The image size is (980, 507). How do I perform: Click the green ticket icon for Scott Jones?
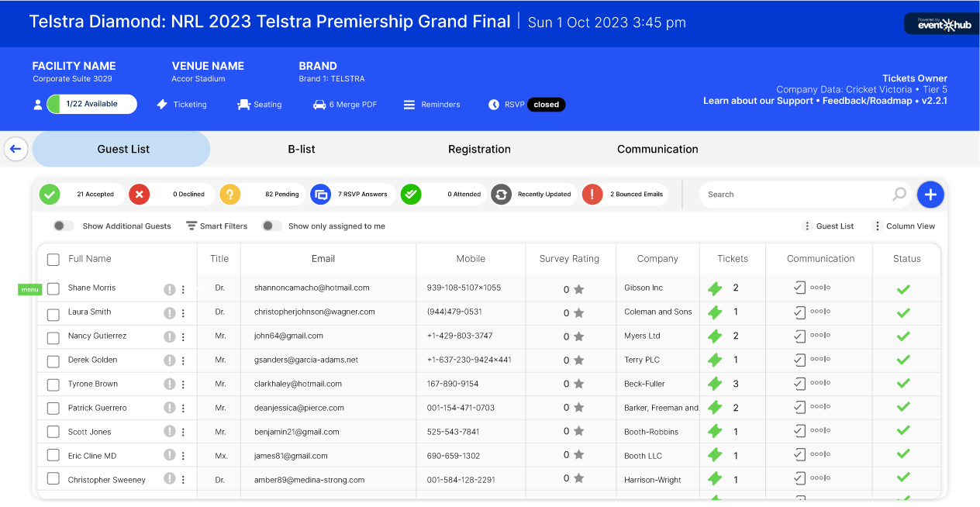(x=715, y=432)
